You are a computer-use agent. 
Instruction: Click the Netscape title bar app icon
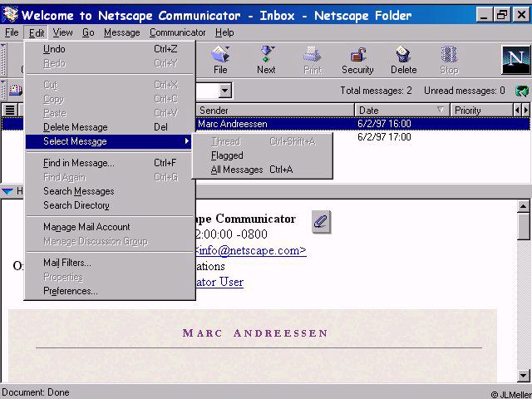point(9,15)
